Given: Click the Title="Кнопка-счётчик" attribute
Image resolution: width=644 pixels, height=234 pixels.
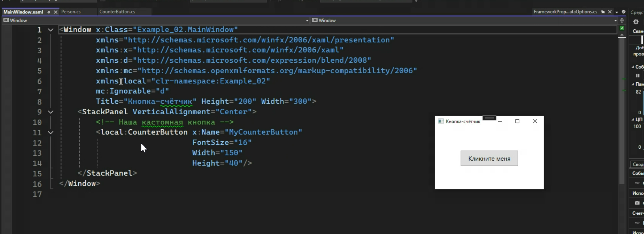Looking at the screenshot, I should click(x=146, y=102).
